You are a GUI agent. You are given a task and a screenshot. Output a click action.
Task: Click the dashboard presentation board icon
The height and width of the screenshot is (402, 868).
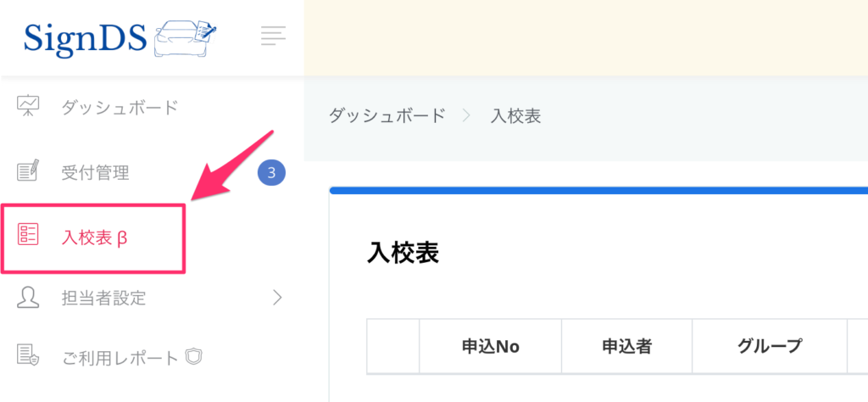coord(28,108)
